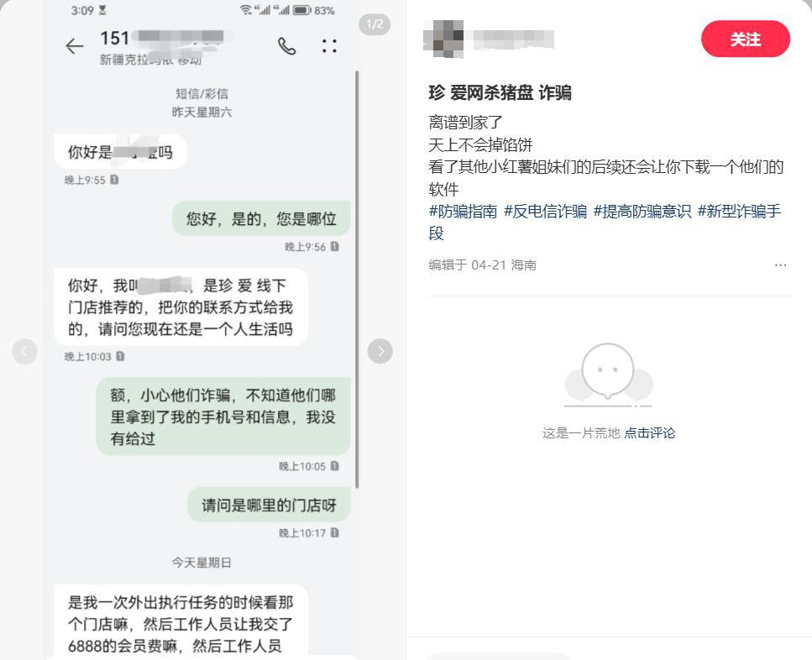
Task: Open the #提高防骗意识 hashtag
Action: point(642,212)
